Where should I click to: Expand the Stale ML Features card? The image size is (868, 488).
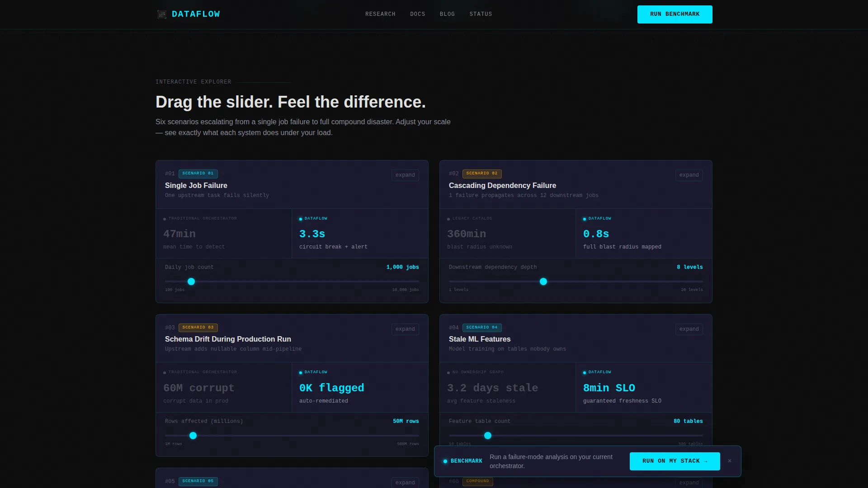click(x=689, y=329)
